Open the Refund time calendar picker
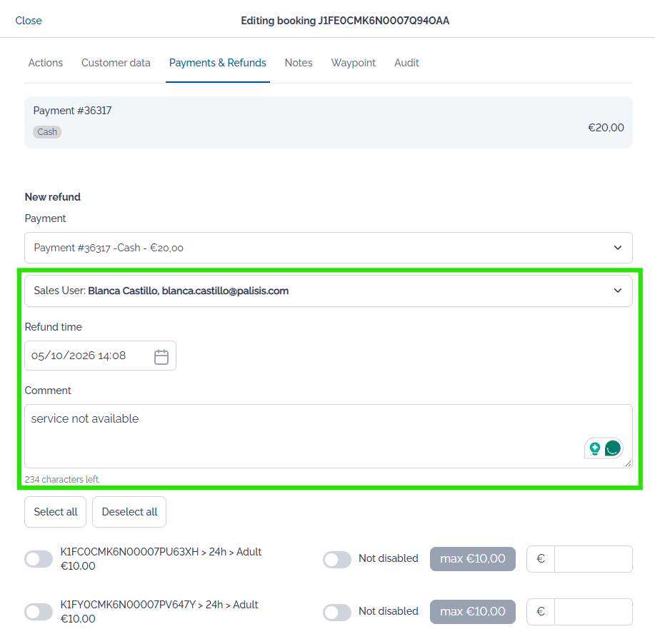This screenshot has width=655, height=644. (161, 357)
